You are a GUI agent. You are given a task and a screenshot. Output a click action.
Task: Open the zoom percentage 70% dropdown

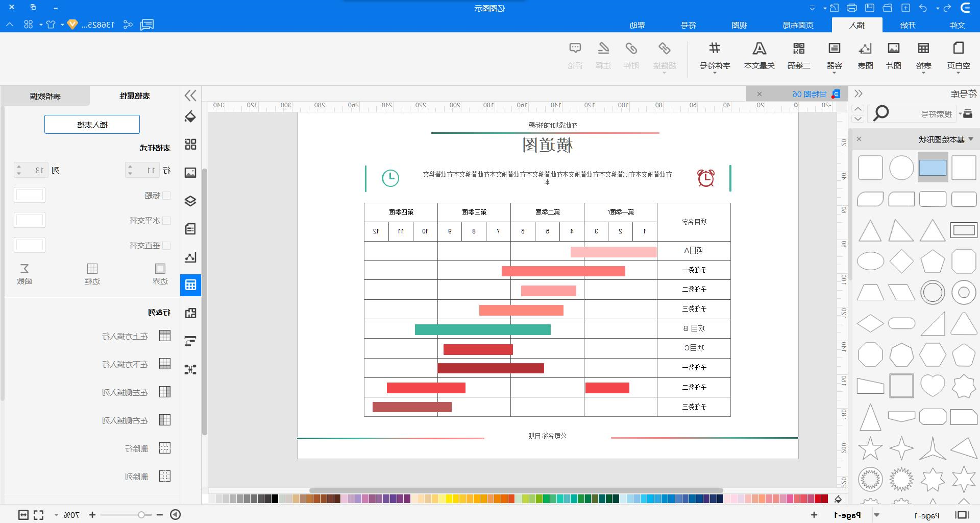(56, 515)
